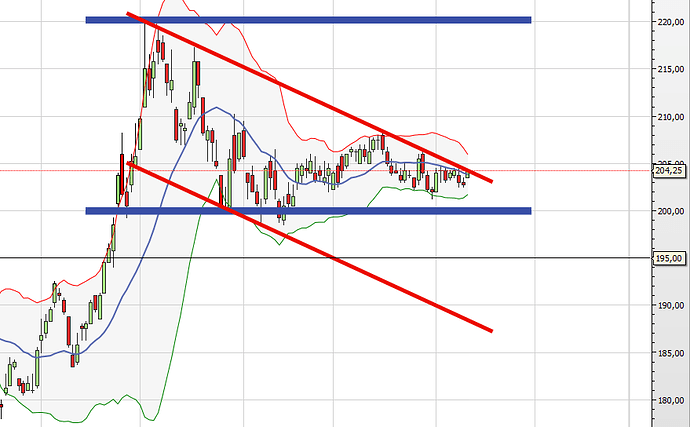This screenshot has height=427, width=690.
Task: Click the 185,00 price axis label
Action: point(670,353)
